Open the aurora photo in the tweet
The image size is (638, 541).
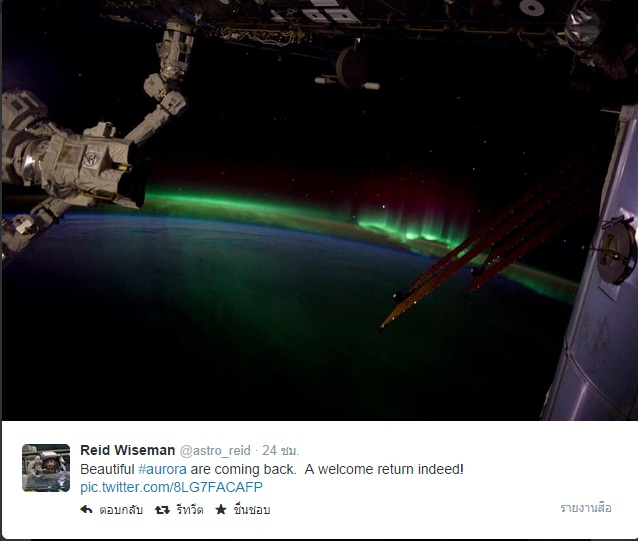tap(320, 210)
